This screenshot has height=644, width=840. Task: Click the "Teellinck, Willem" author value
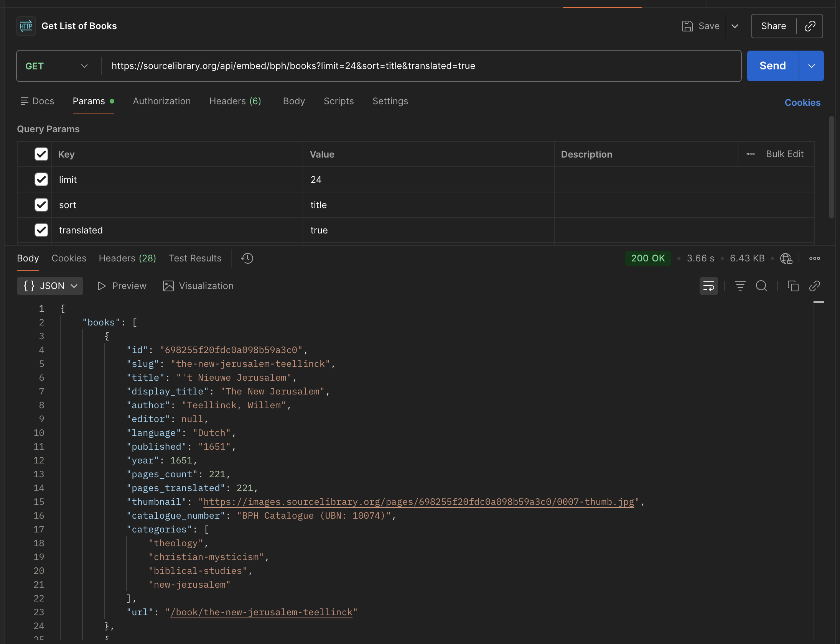coord(234,405)
